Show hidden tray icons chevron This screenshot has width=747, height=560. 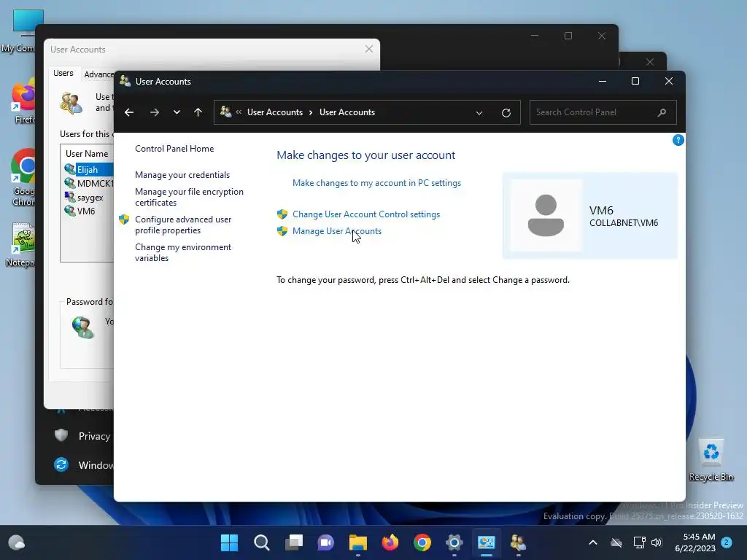(x=592, y=542)
